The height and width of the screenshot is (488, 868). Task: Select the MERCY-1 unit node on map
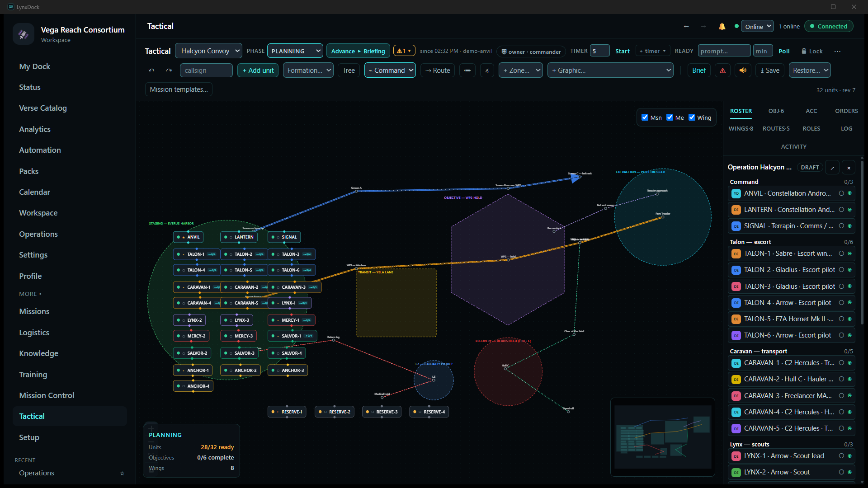click(292, 320)
